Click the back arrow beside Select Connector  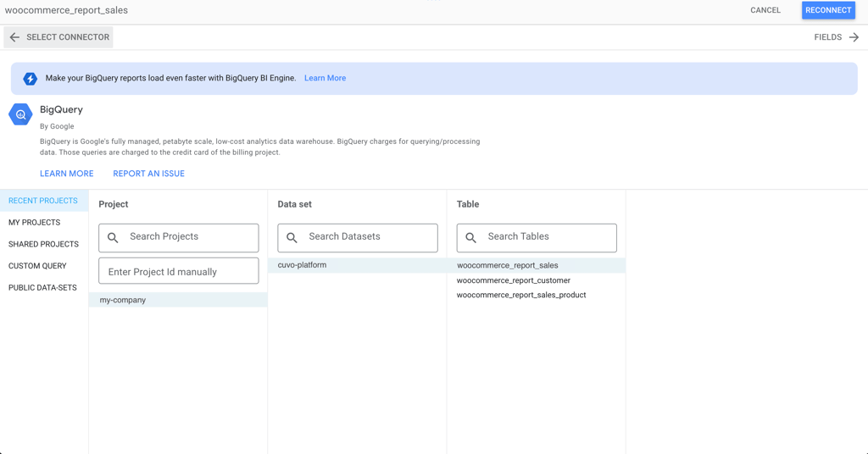point(14,37)
